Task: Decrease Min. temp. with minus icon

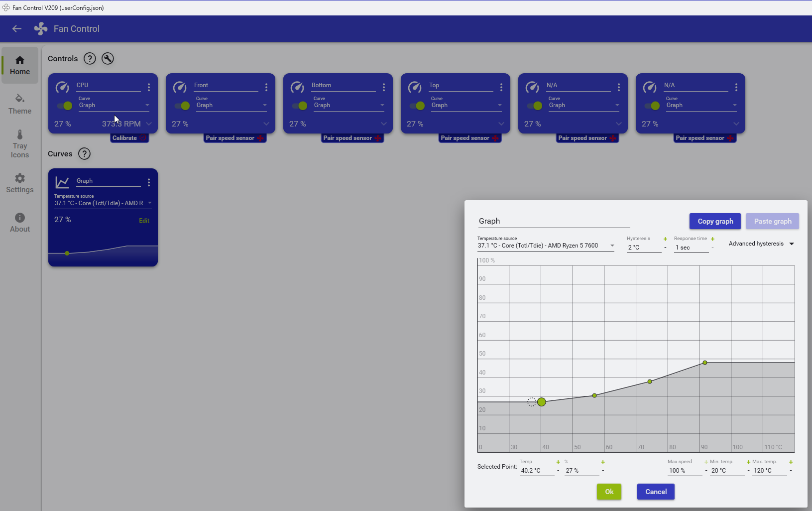Action: point(748,471)
